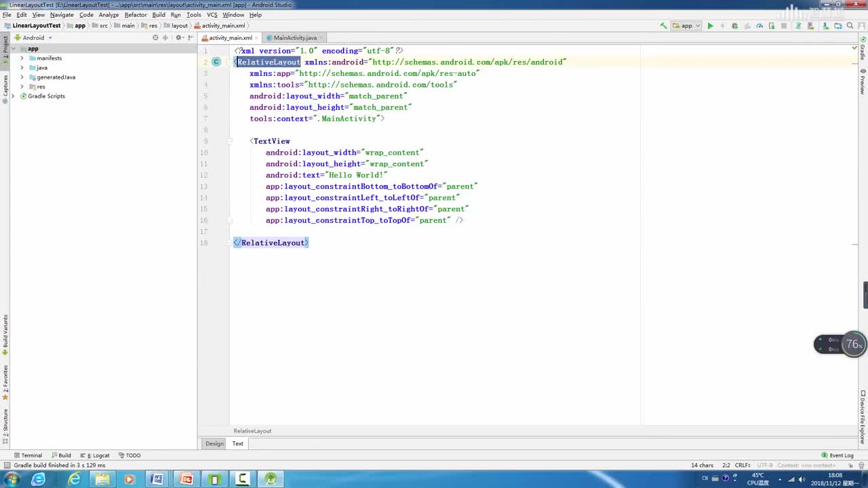Expand the manifests folder
This screenshot has height=488, width=868.
coord(22,58)
